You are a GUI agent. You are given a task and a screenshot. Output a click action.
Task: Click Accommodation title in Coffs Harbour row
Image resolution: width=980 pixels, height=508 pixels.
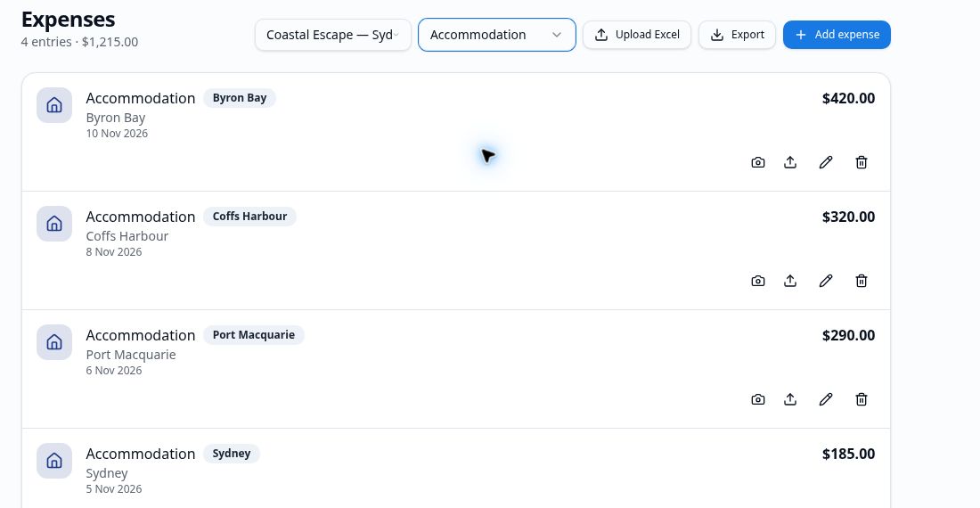point(141,217)
